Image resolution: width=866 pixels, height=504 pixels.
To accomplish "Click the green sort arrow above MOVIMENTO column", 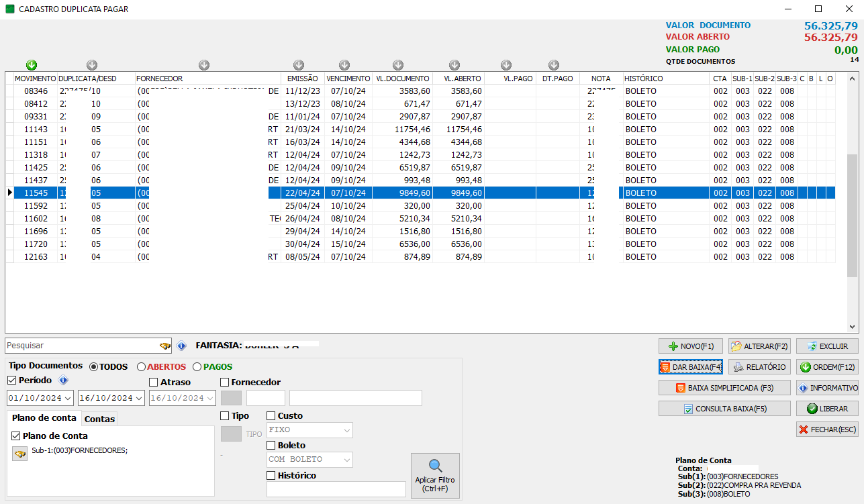I will (x=32, y=65).
